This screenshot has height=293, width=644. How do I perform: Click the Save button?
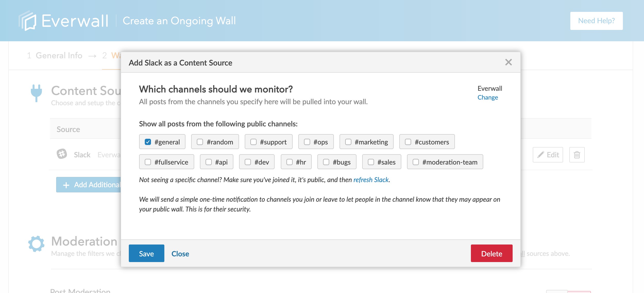coord(146,254)
